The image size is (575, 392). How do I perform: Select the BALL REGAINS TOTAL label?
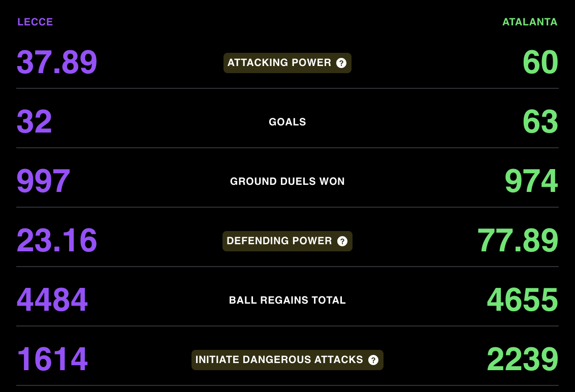tap(287, 300)
